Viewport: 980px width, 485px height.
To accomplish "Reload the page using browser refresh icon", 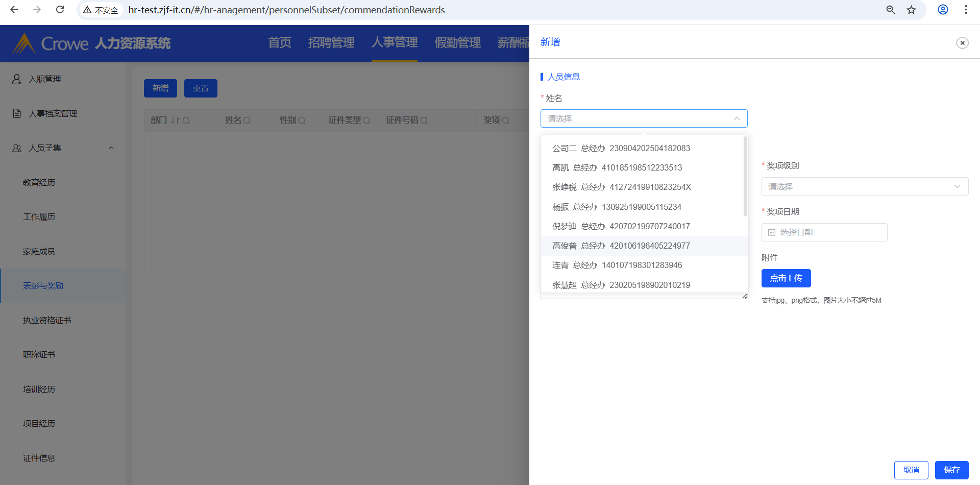I will (60, 10).
